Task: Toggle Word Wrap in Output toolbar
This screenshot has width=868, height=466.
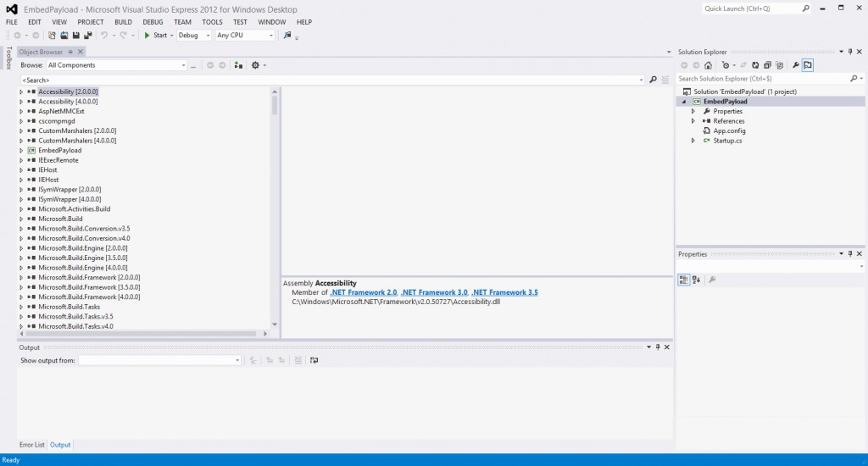Action: pyautogui.click(x=314, y=360)
